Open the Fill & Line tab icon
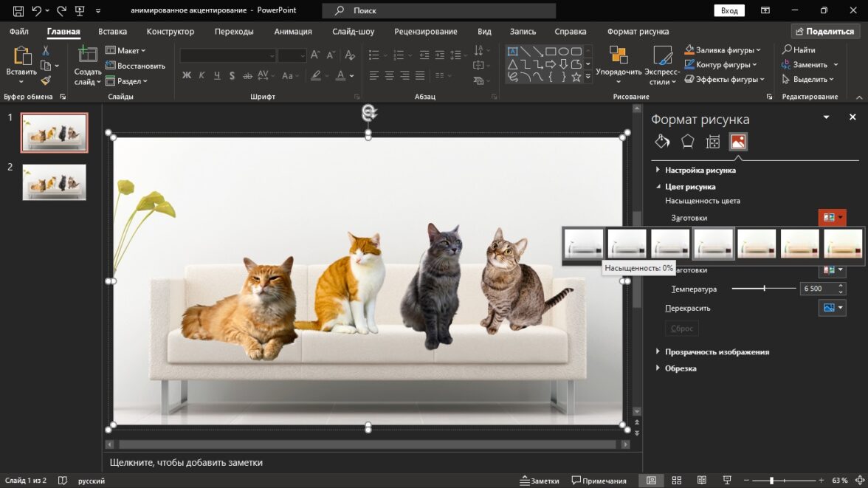 662,142
